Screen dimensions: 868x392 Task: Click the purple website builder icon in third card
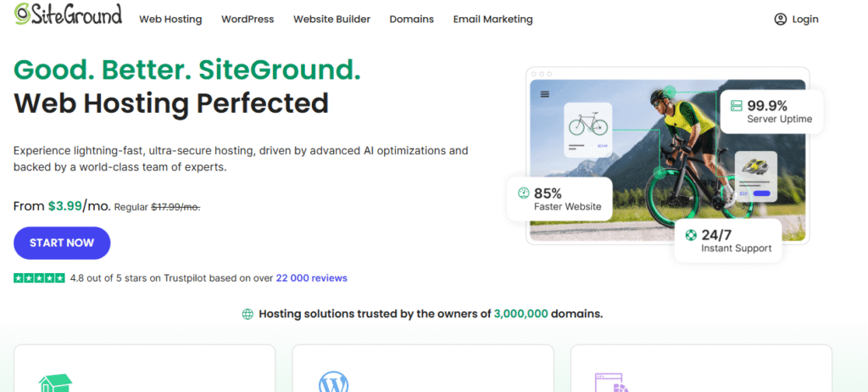click(612, 383)
